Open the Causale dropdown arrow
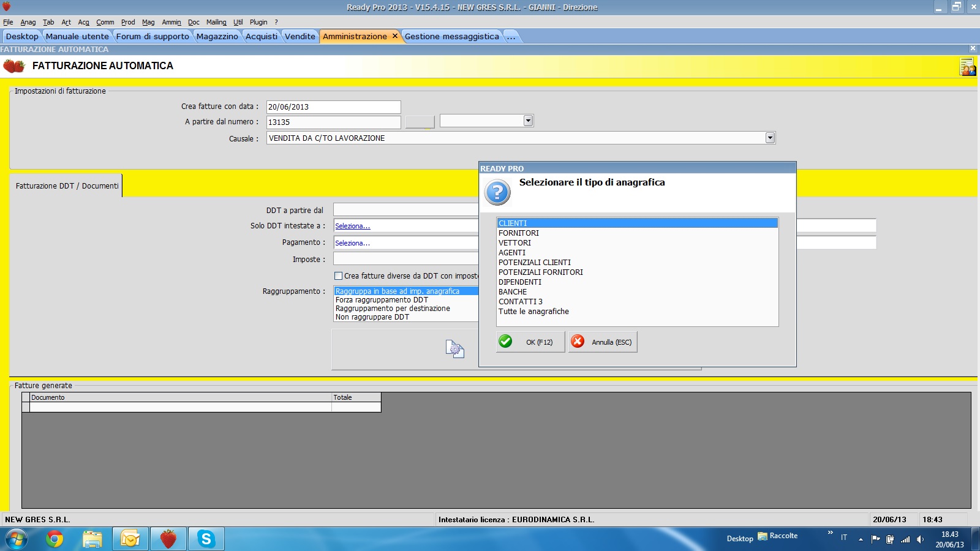The image size is (980, 551). tap(771, 138)
